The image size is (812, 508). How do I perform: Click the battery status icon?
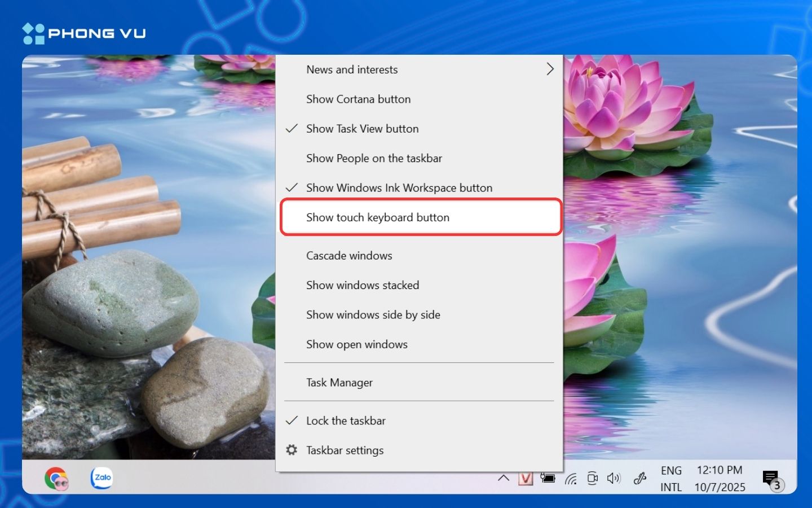click(548, 478)
